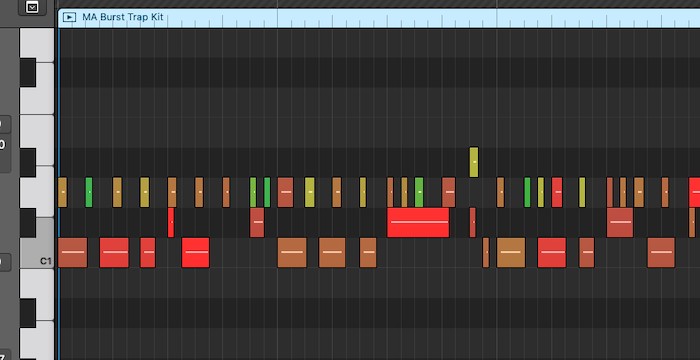700x360 pixels.
Task: Play the black key directly above C1
Action: click(x=28, y=223)
